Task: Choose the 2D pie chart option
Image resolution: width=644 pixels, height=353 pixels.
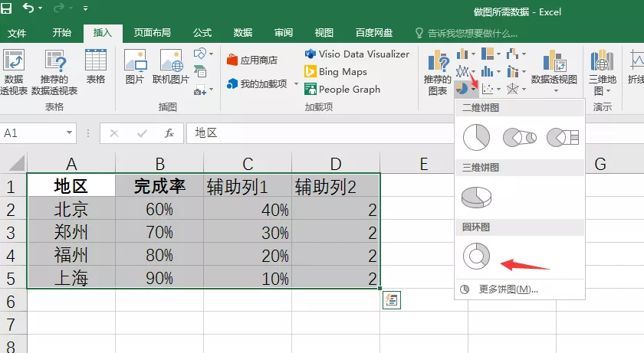Action: click(x=476, y=138)
